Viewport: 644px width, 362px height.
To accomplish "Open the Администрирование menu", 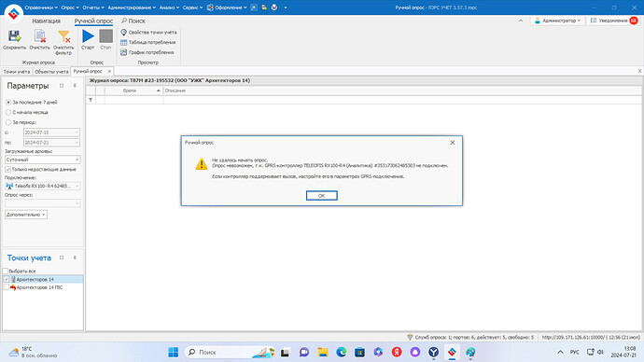I will [132, 7].
